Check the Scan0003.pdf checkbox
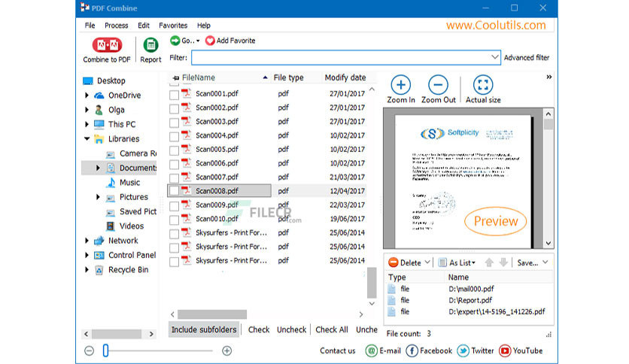The image size is (629, 364). pos(174,123)
